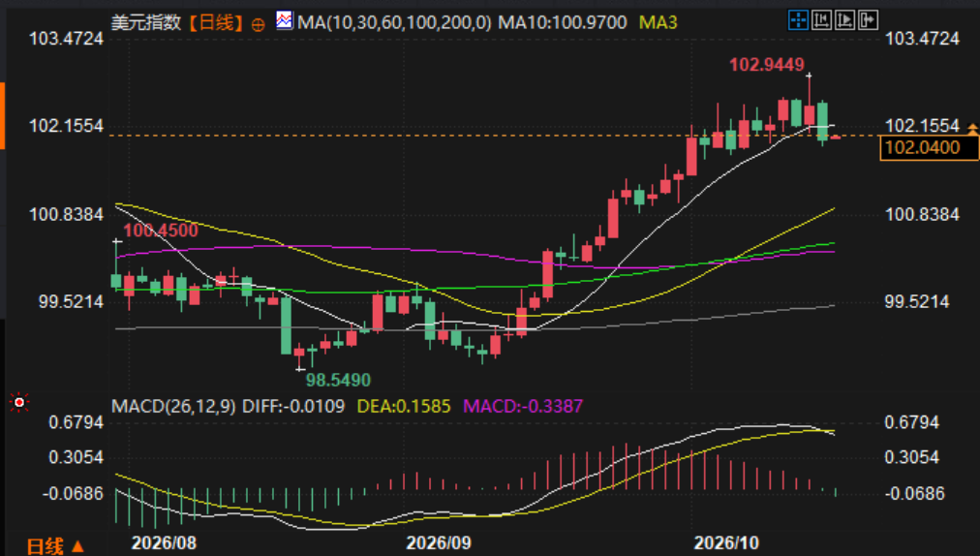Click the orange 102.0400 current price tag
This screenshot has width=980, height=556.
929,148
